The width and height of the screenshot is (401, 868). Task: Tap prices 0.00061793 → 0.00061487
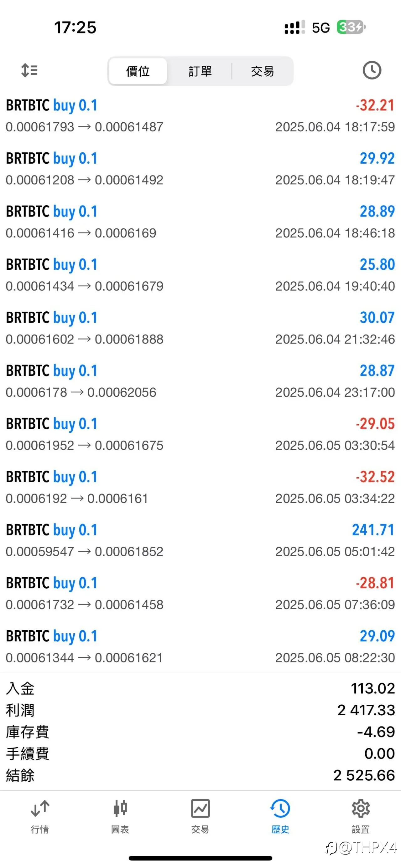pos(85,127)
